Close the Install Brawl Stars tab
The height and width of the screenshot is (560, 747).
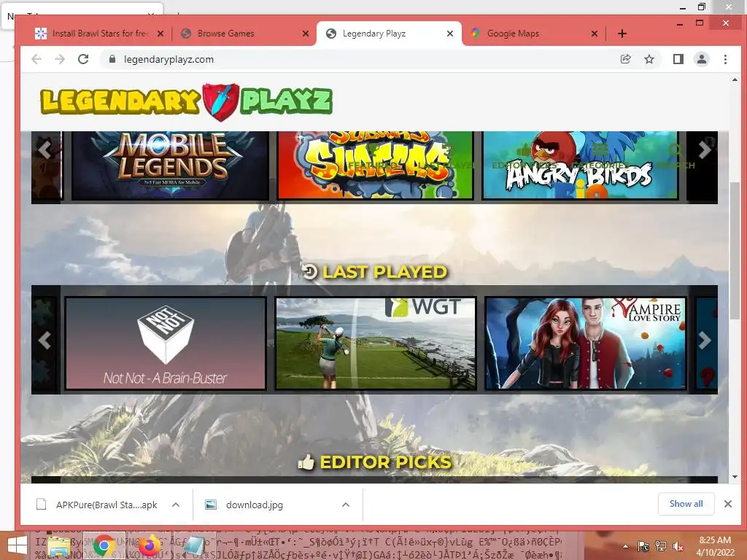160,34
